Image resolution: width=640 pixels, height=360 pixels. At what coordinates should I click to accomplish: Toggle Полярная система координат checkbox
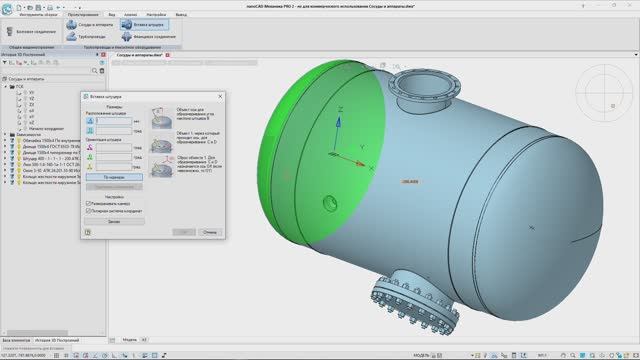point(88,211)
